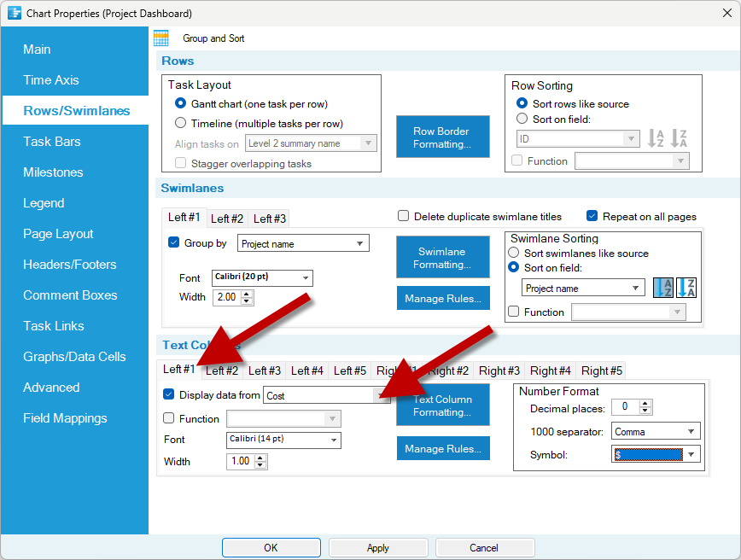Switch to Advanced page
The image size is (741, 560).
tap(51, 387)
